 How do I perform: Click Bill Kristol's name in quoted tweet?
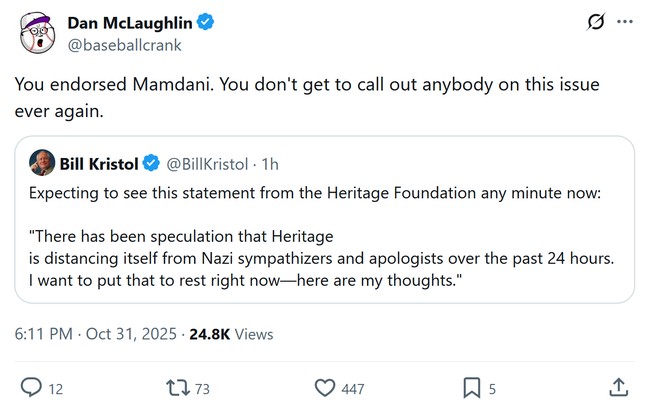pyautogui.click(x=99, y=163)
